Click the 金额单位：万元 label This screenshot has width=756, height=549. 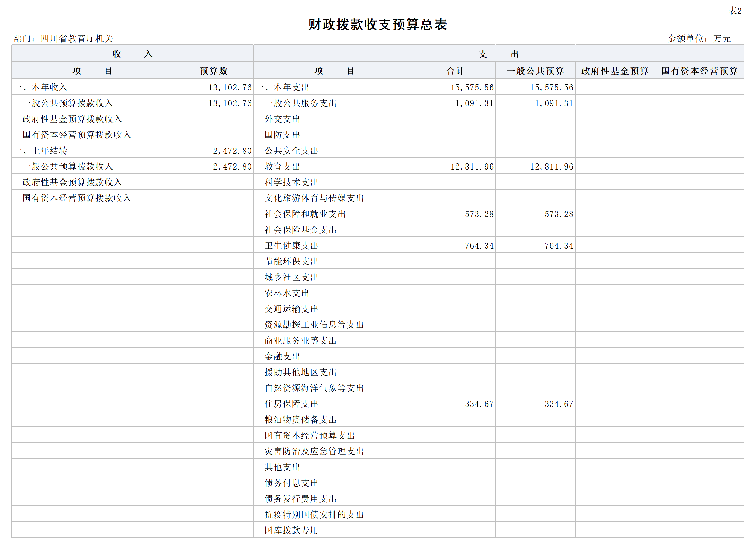point(699,39)
